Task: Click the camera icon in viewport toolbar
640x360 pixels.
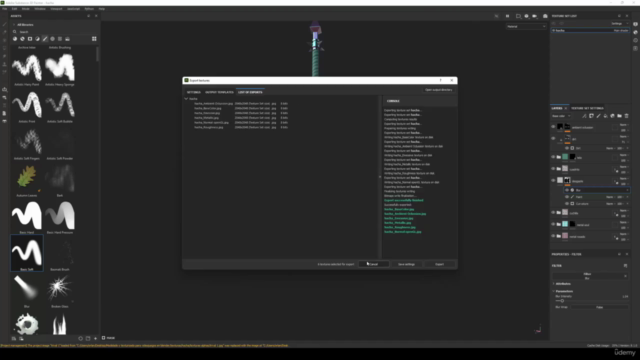Action: tap(534, 16)
